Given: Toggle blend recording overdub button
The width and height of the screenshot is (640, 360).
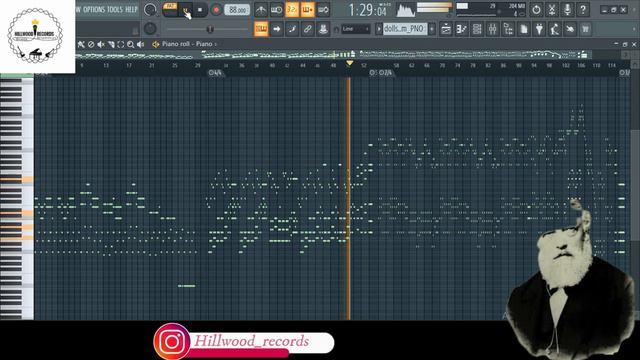Looking at the screenshot, I should [307, 9].
